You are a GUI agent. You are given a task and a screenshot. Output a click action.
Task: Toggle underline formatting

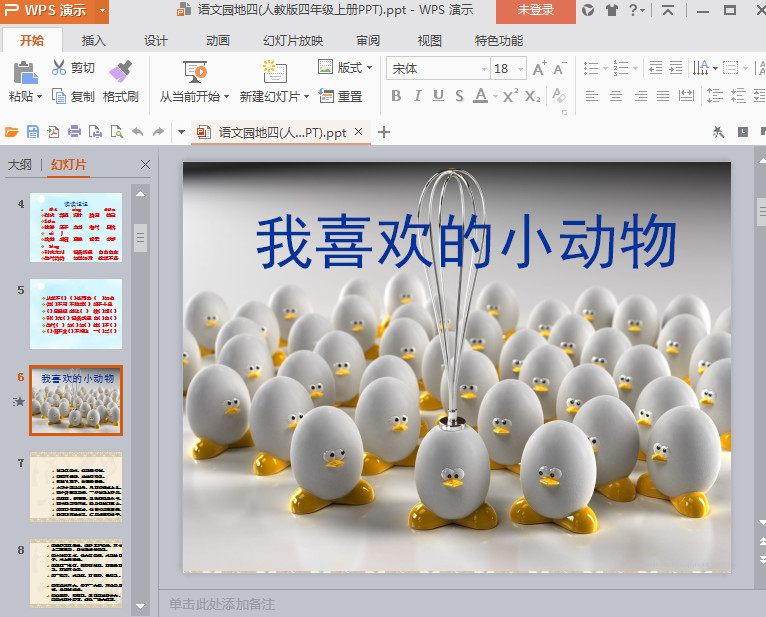[439, 97]
